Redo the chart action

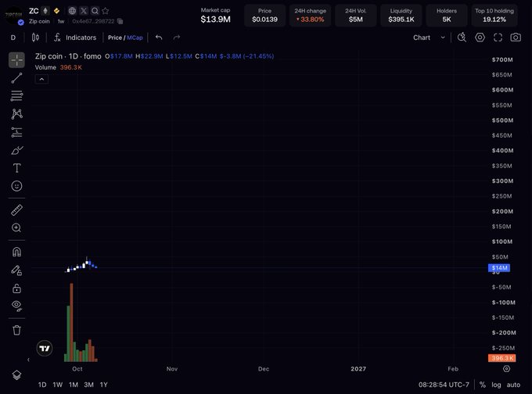click(177, 38)
